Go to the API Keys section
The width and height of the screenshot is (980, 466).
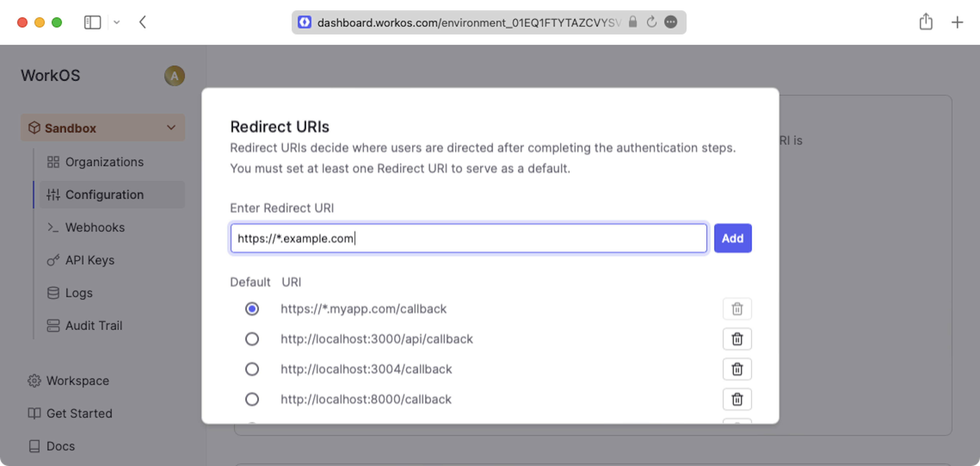(90, 260)
